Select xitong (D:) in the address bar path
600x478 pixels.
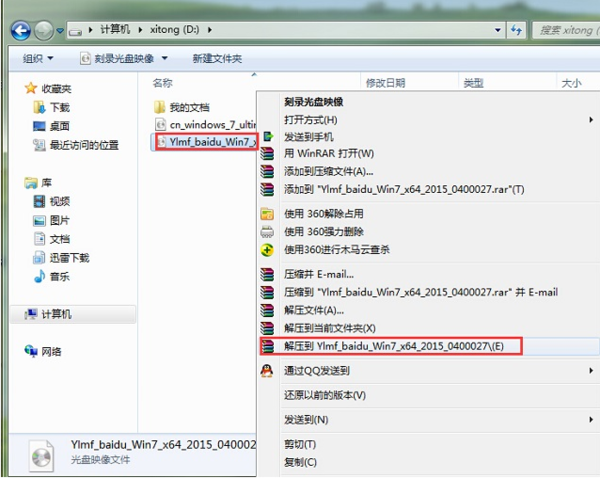174,29
